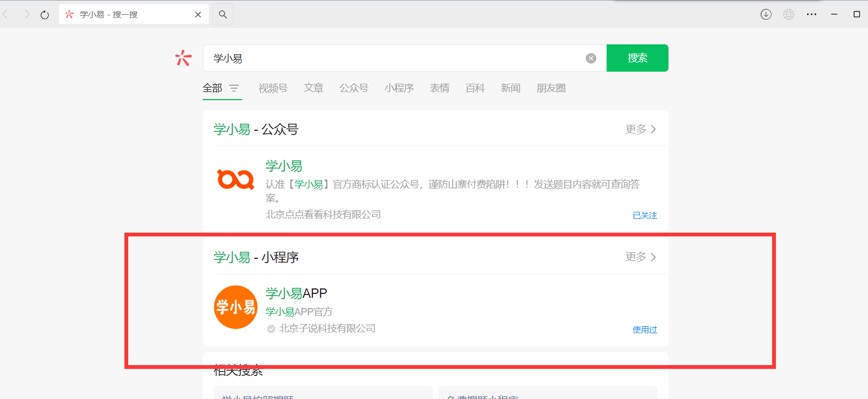Click the globe browser icon

789,15
